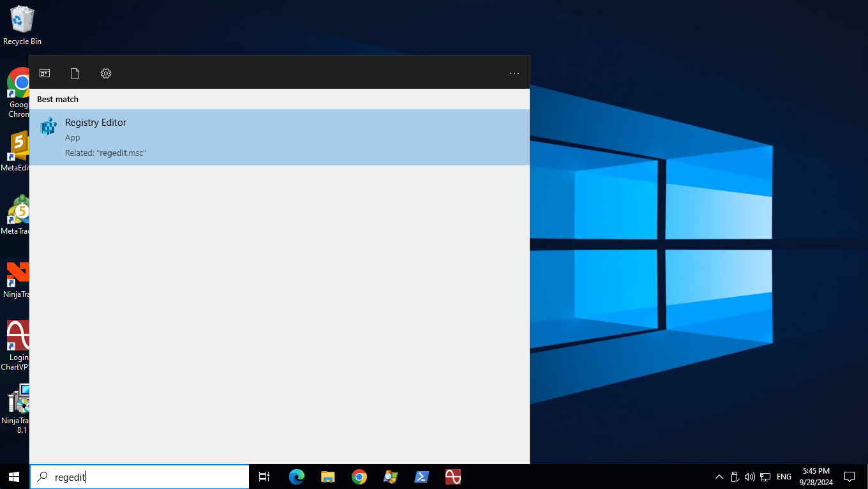Launch Microsoft Edge from the taskbar
The height and width of the screenshot is (489, 868).
pyautogui.click(x=296, y=477)
